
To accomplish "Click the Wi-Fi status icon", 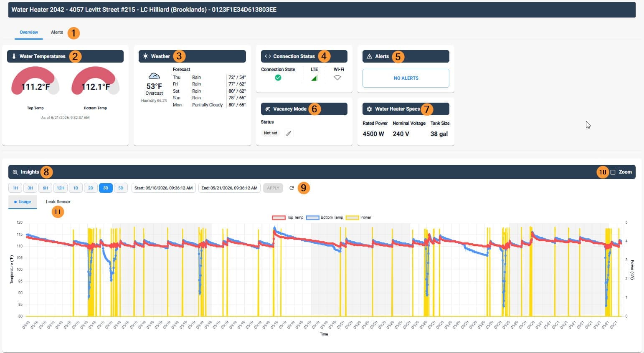I will coord(337,78).
